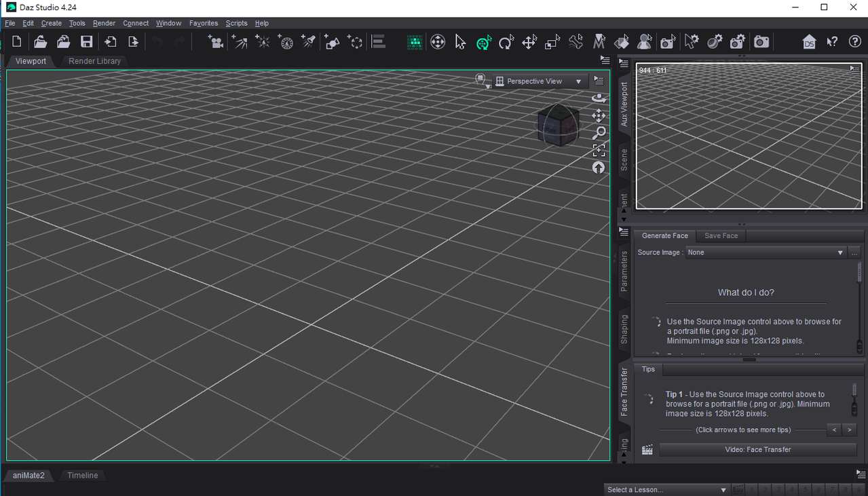Activate the Rotate tool
This screenshot has width=868, height=496.
506,42
